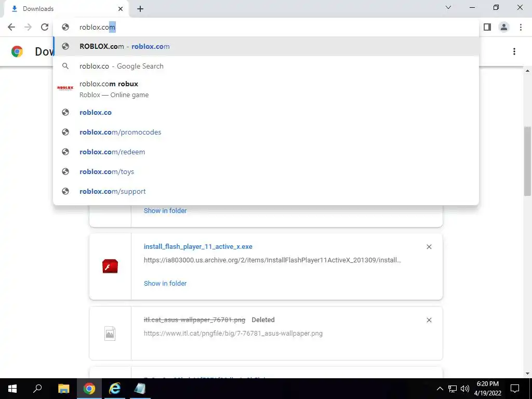The width and height of the screenshot is (532, 399).
Task: Reload the page with the refresh icon
Action: coord(45,27)
